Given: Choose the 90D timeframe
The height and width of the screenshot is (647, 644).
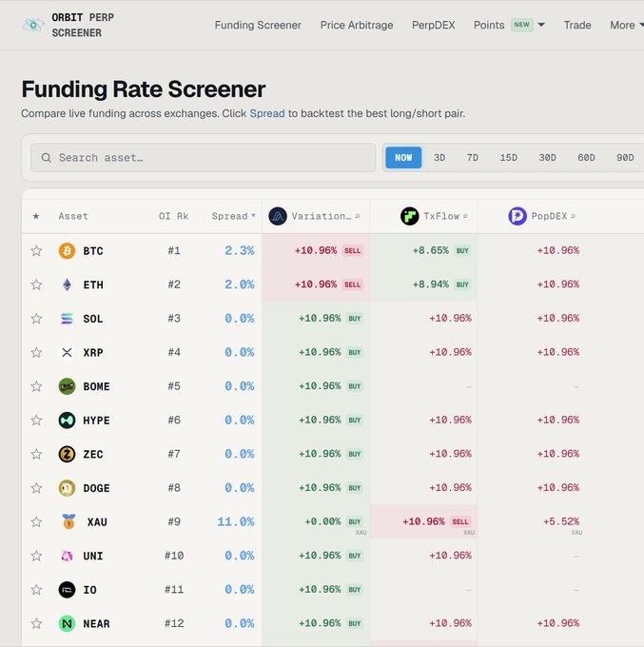Looking at the screenshot, I should tap(625, 158).
